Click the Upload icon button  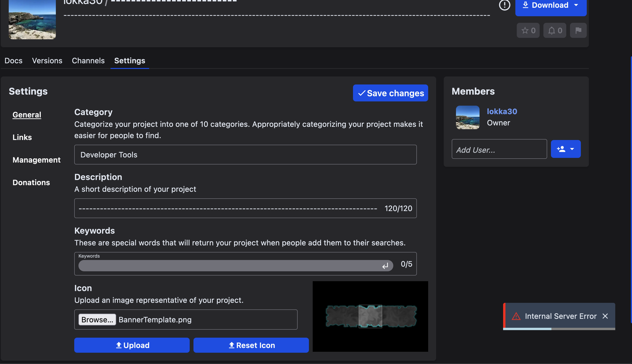(132, 345)
